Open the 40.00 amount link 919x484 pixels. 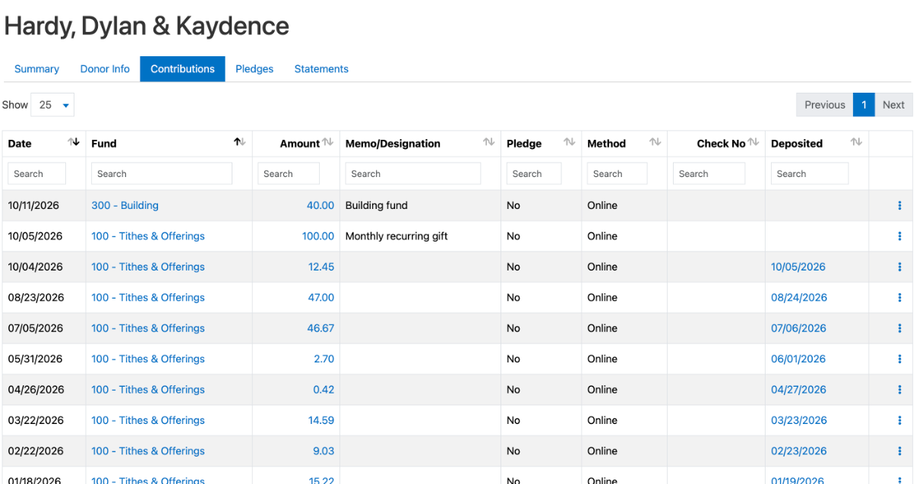point(320,206)
